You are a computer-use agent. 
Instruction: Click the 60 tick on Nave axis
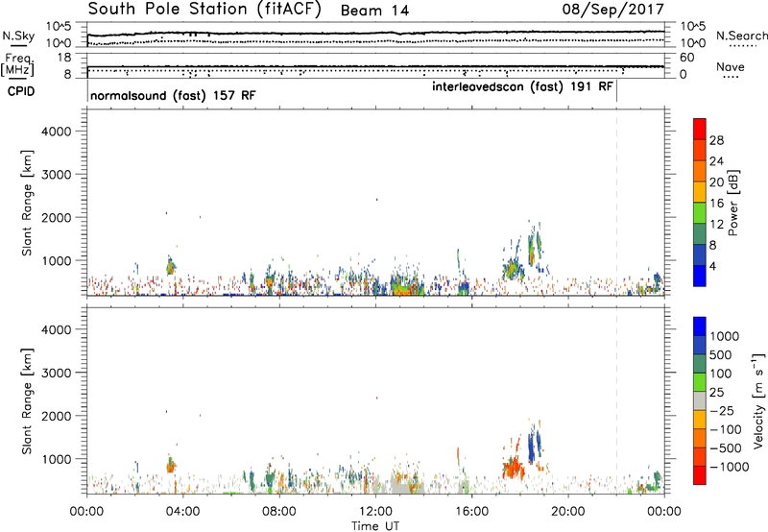coord(687,58)
